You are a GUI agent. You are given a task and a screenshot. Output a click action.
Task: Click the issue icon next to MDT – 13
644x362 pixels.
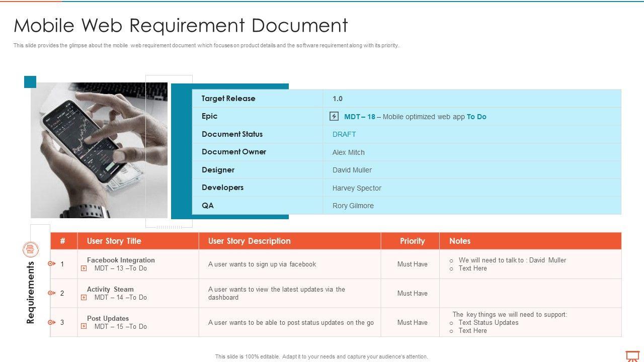point(84,268)
